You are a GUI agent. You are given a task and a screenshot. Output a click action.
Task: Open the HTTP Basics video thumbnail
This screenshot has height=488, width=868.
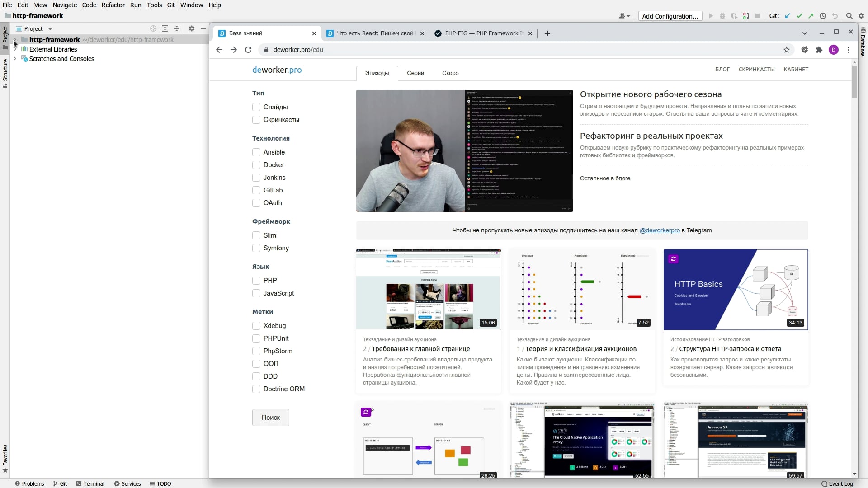click(736, 290)
